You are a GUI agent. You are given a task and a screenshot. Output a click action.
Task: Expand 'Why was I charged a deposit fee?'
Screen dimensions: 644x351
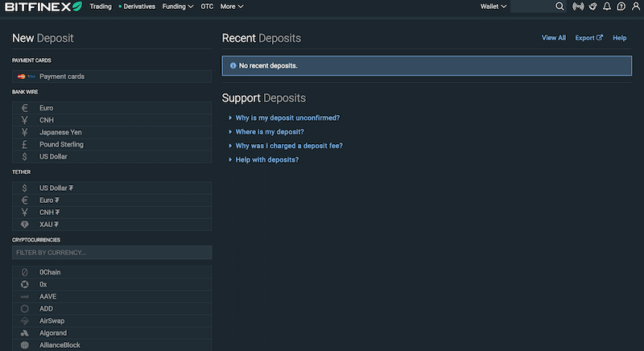[289, 146]
